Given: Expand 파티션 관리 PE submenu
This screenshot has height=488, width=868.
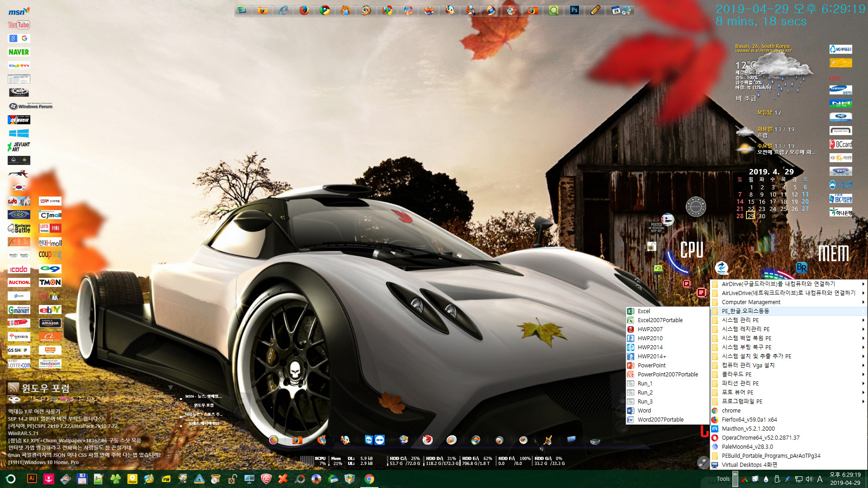Looking at the screenshot, I should 788,383.
